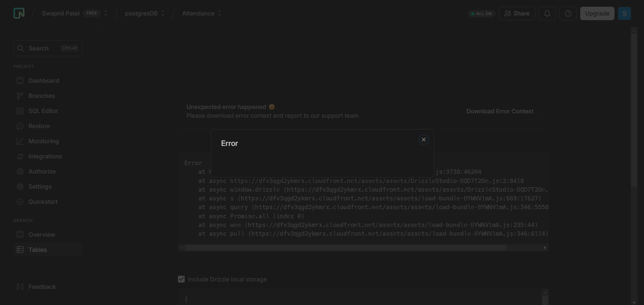Open notifications bell icon

tap(547, 13)
